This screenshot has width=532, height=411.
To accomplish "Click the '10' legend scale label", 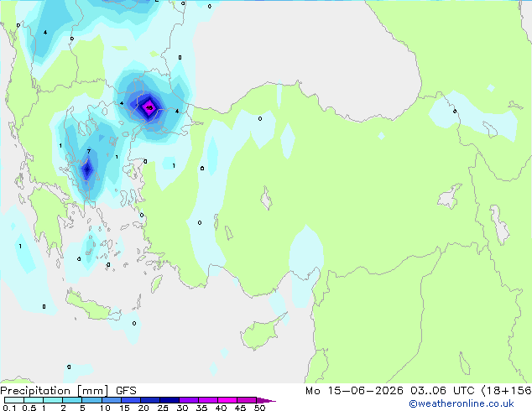I will click(105, 408).
